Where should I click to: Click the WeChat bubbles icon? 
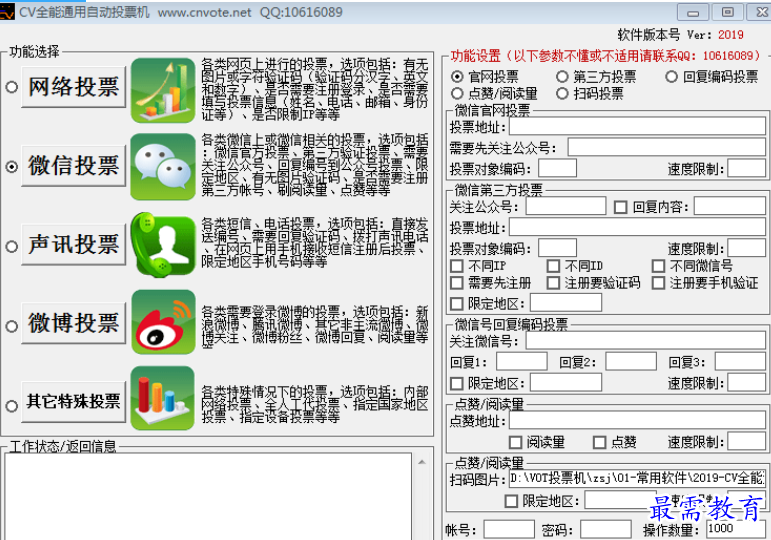[x=163, y=167]
